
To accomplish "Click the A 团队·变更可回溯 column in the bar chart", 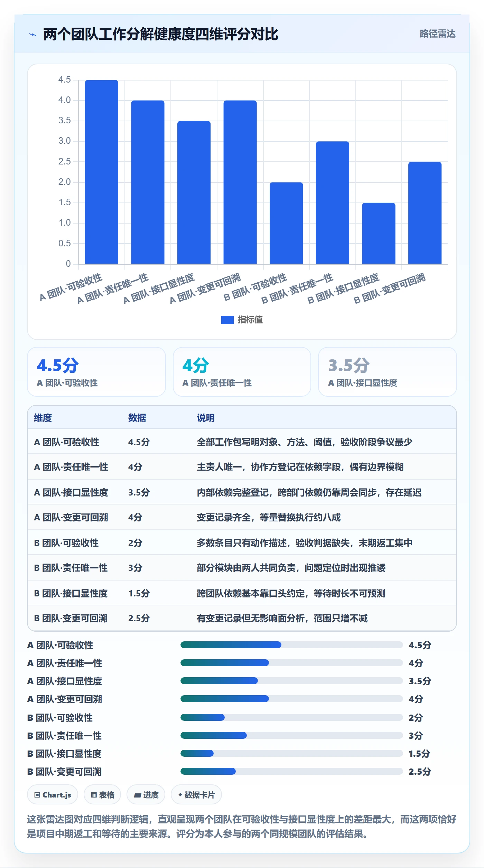I will 240,182.
